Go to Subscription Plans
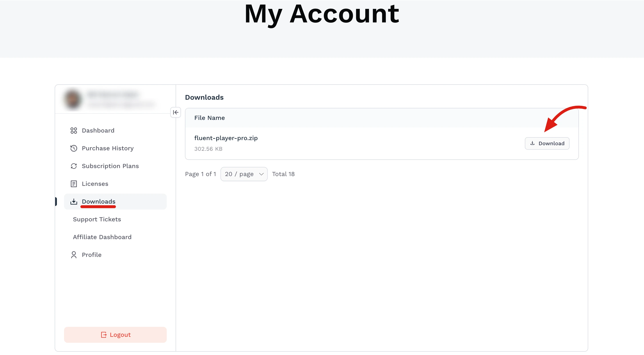The height and width of the screenshot is (355, 644). 115,166
